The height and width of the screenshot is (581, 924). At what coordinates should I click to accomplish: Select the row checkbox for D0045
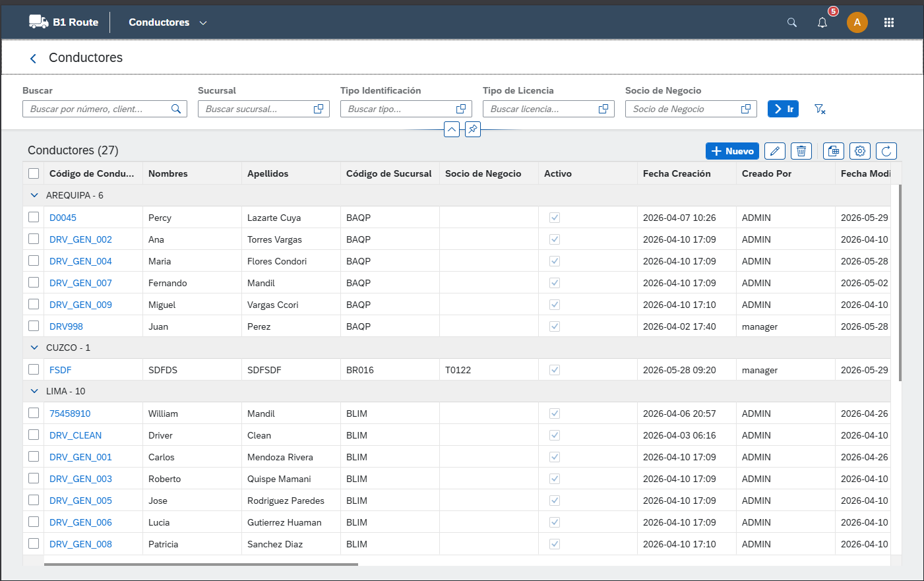pyautogui.click(x=34, y=217)
